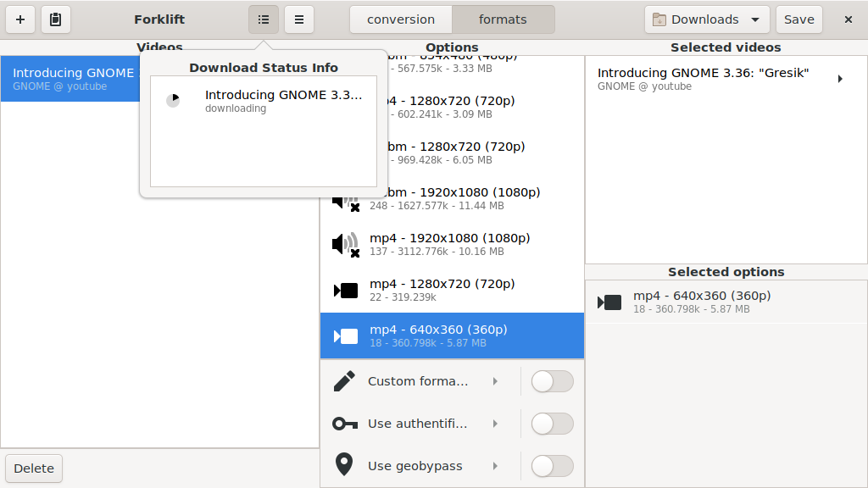Click muted audio icon on mp4 1080p row
This screenshot has height=488, width=868.
pos(346,244)
